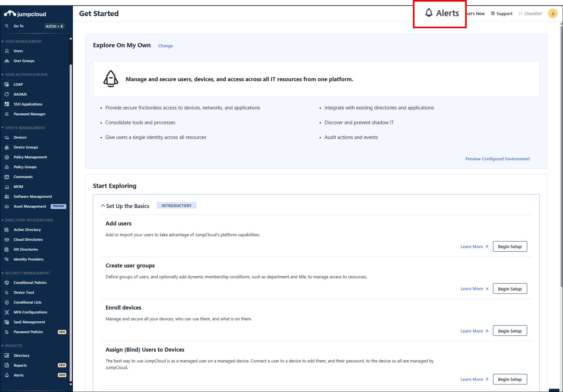Viewport: 563px width, 392px height.
Task: Click the Reports sidebar icon
Action: tap(7, 365)
